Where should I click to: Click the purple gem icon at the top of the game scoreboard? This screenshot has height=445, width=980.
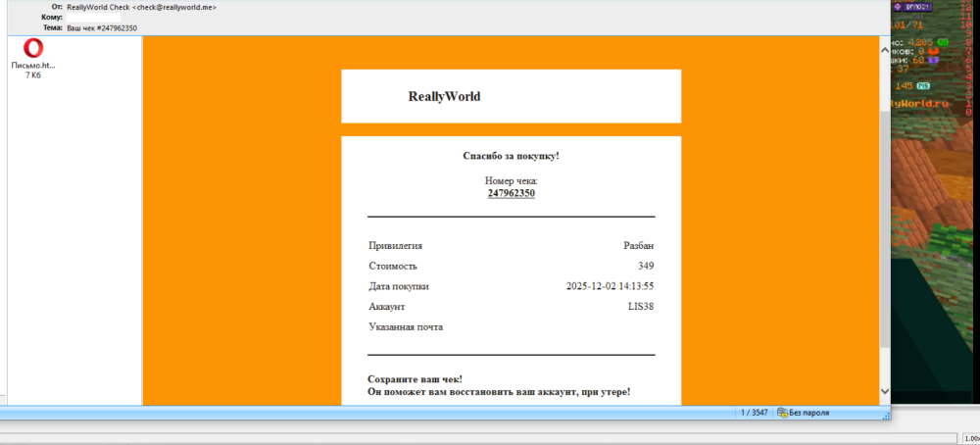point(897,7)
